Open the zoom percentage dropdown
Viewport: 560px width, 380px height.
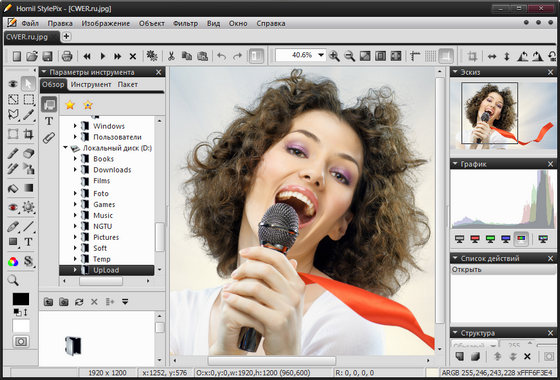click(x=321, y=55)
